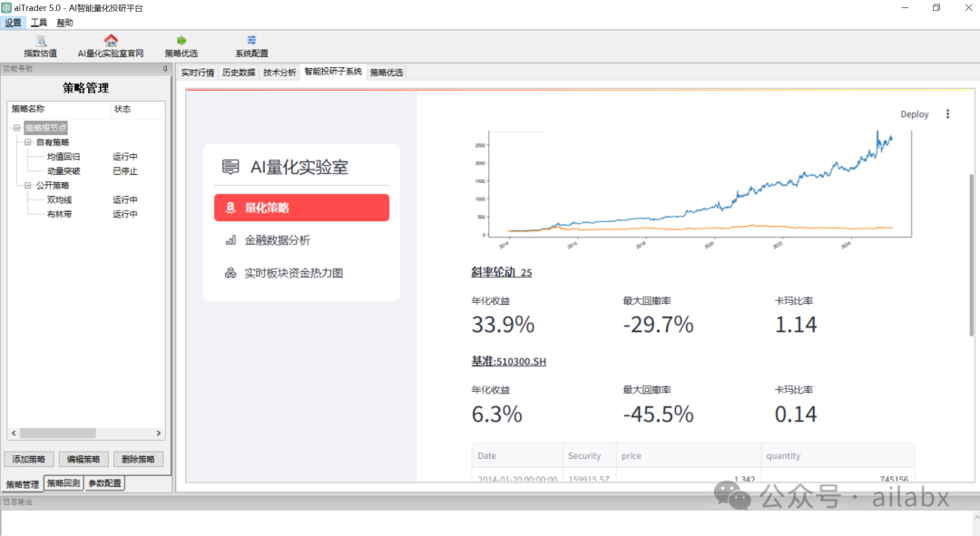
Task: Click the 基准:510300.SH heading
Action: pos(509,361)
